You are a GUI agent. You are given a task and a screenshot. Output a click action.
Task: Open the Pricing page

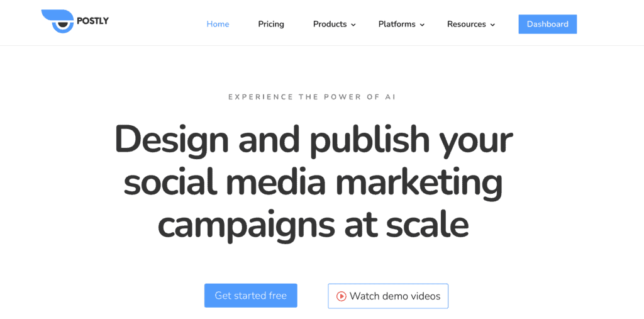(x=271, y=24)
